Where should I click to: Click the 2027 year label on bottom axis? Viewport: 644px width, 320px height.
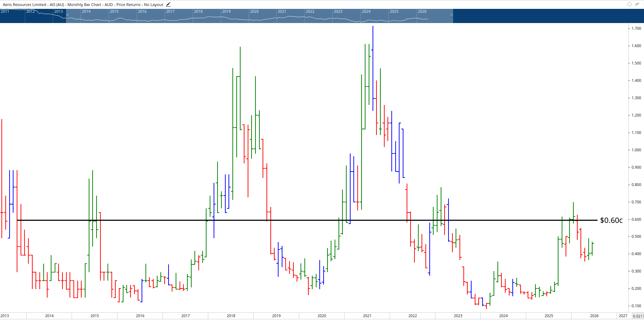coord(623,316)
